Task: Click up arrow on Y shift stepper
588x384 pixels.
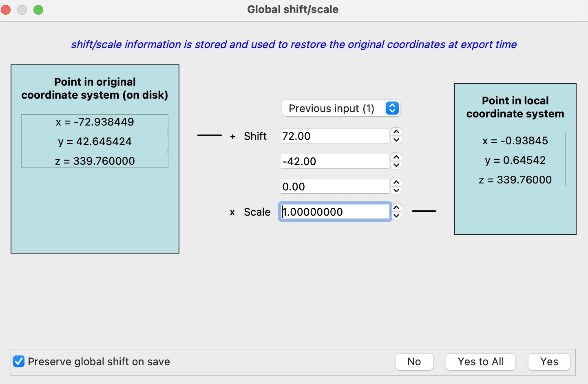Action: coord(396,157)
